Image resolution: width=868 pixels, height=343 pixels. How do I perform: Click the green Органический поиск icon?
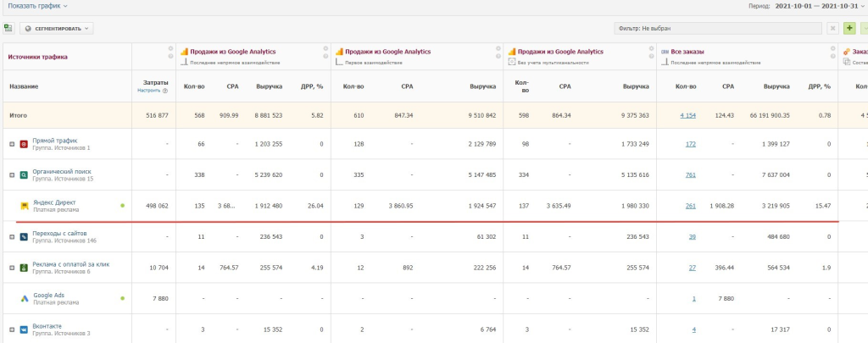click(25, 175)
